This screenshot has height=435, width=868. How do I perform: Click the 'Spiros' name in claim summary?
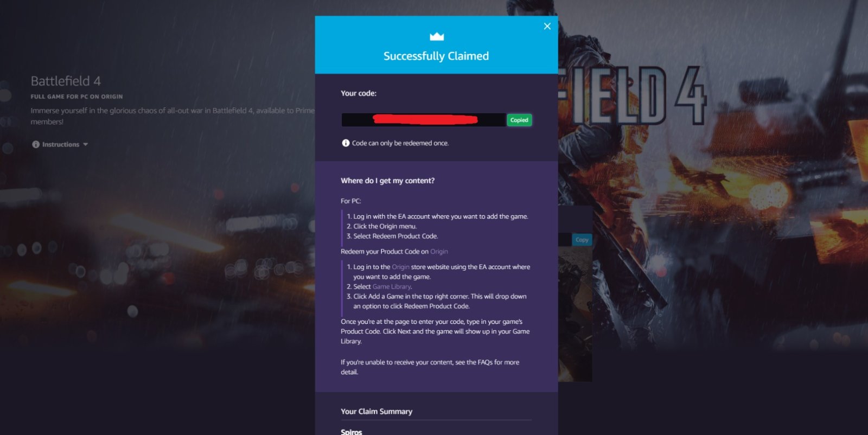tap(351, 432)
